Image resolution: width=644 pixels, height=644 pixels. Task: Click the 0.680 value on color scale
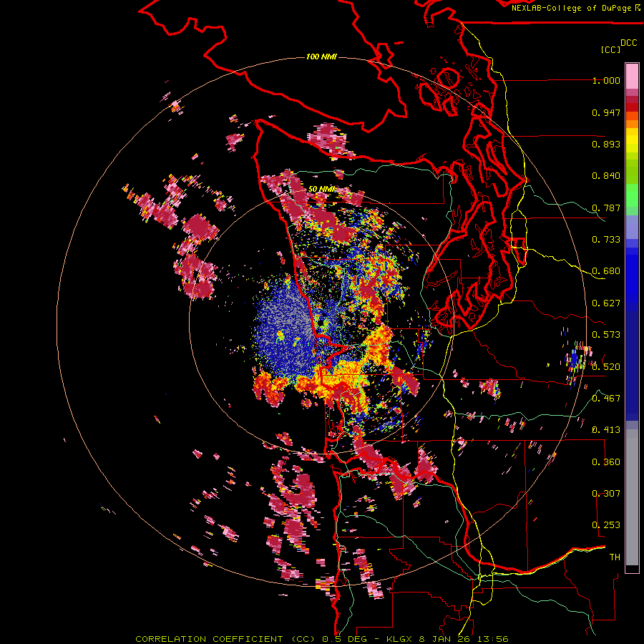[606, 271]
